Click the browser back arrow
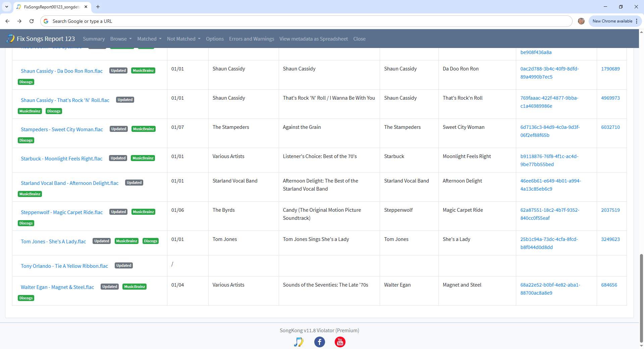The height and width of the screenshot is (349, 644). (7, 21)
